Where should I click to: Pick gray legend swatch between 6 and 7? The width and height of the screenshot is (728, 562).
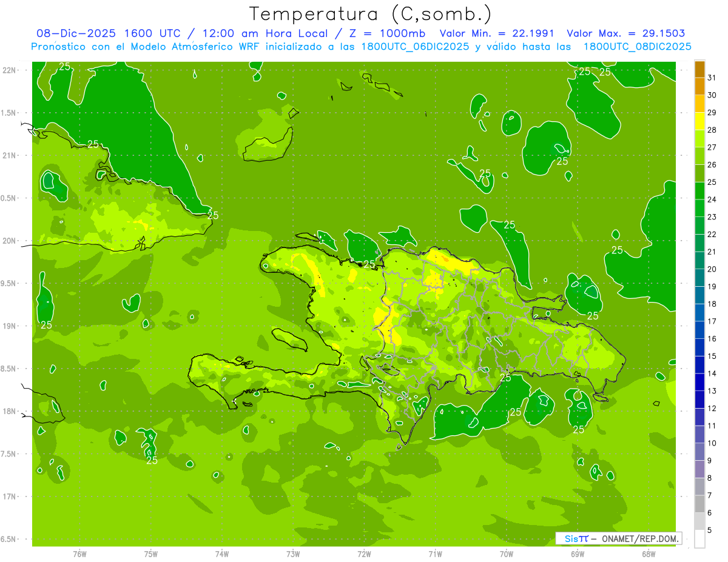699,504
